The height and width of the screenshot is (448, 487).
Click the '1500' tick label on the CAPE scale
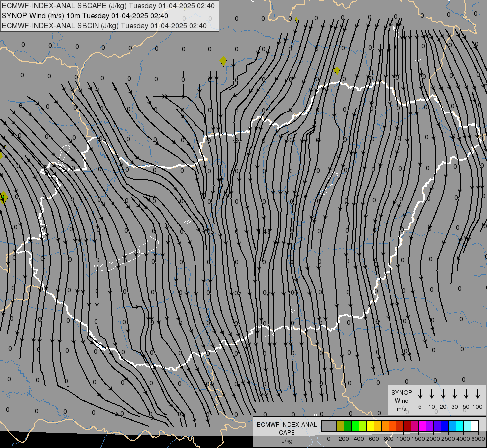(418, 439)
